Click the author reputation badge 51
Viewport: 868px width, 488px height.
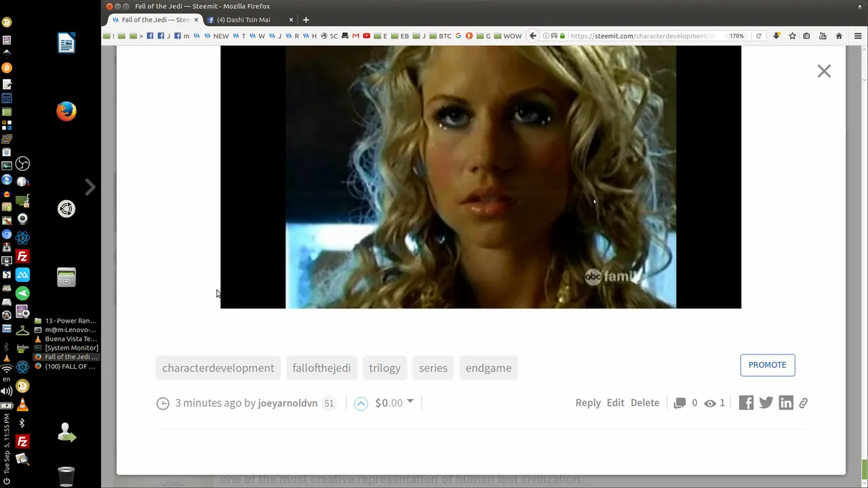point(329,403)
